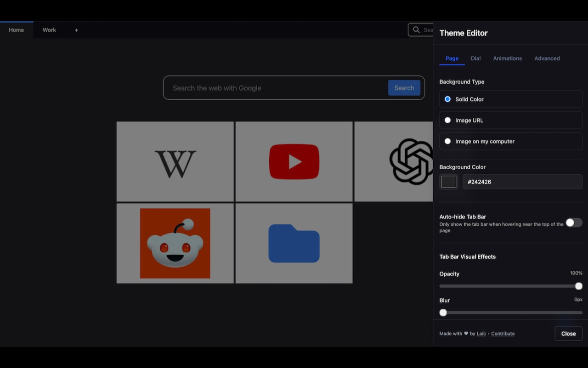The image size is (588, 368).
Task: Adjust the tab bar Blur slider
Action: (x=511, y=313)
